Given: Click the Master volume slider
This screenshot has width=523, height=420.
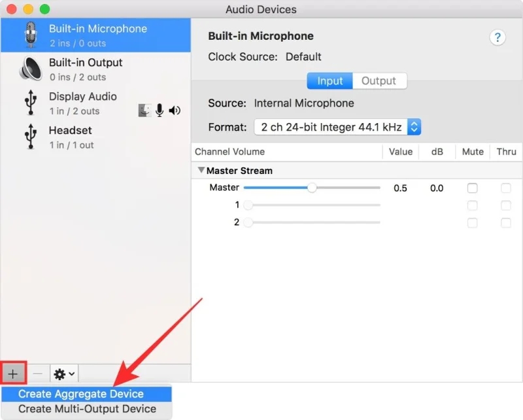Looking at the screenshot, I should pyautogui.click(x=312, y=188).
